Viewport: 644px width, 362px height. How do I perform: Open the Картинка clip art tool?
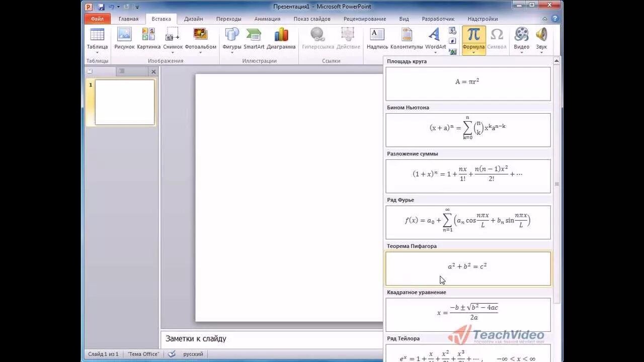[148, 39]
